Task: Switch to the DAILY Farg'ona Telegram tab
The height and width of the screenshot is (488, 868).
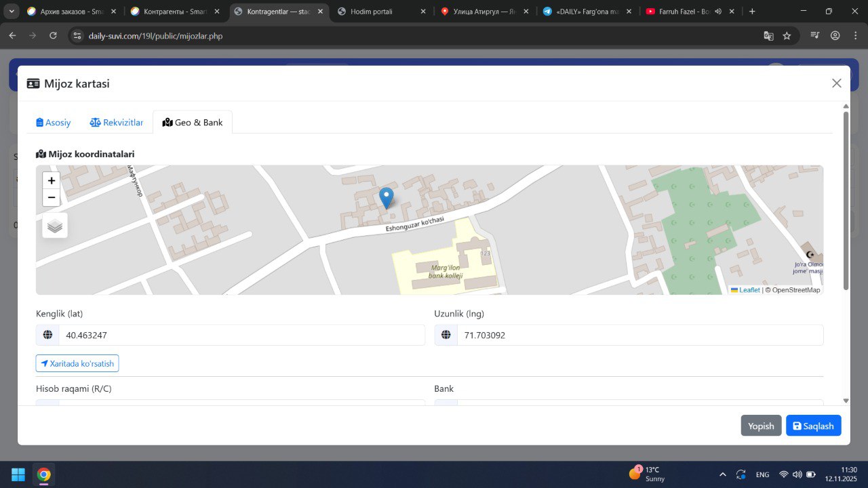Action: pos(587,12)
